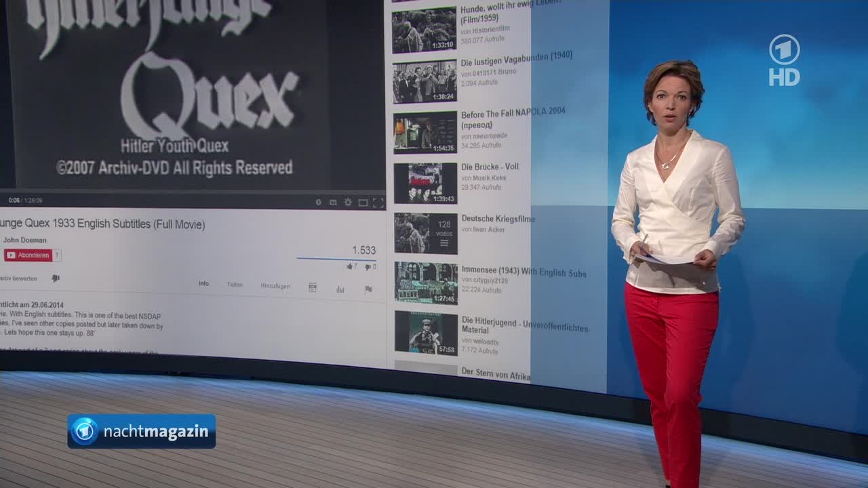Toggle the subtitles icon in player

333,202
